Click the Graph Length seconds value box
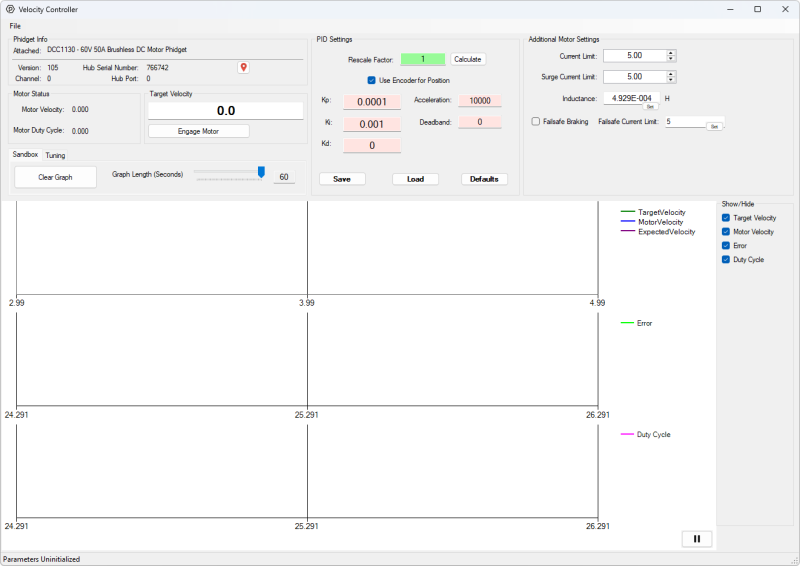 284,177
